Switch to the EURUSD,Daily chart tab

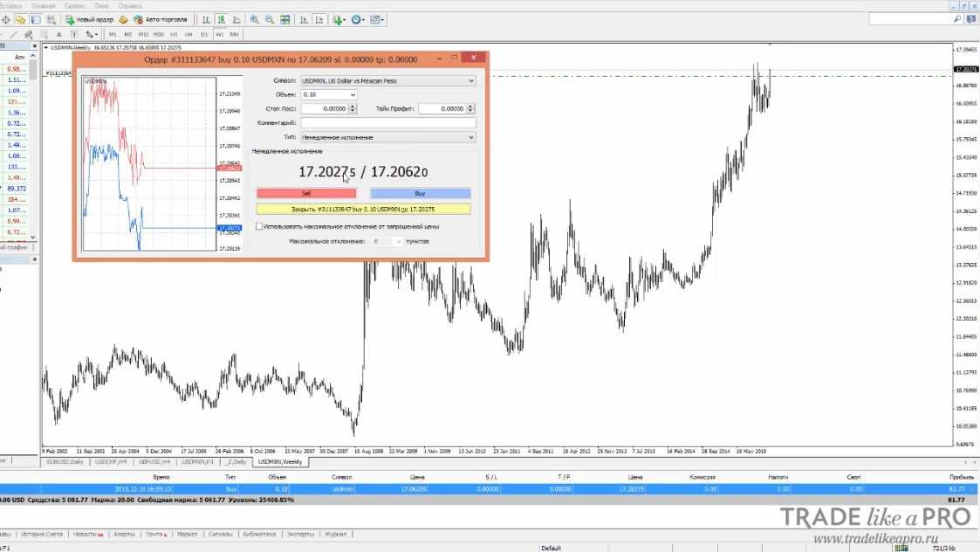65,461
